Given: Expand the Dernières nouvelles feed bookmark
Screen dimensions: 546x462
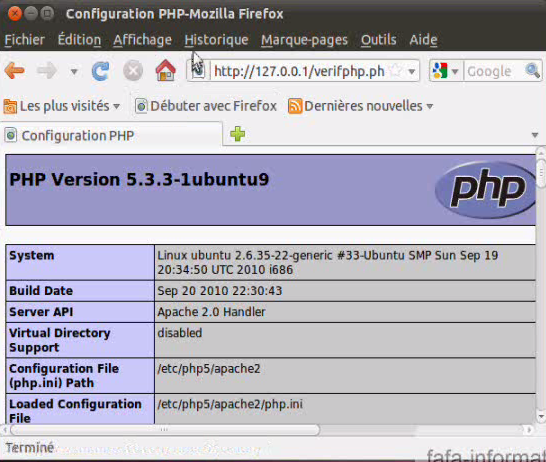Looking at the screenshot, I should [x=361, y=106].
